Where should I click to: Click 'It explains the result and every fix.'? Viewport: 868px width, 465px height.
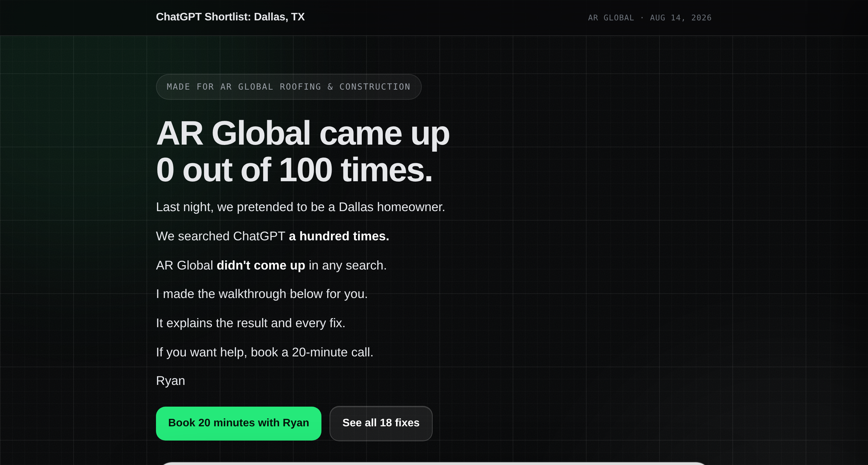point(251,323)
